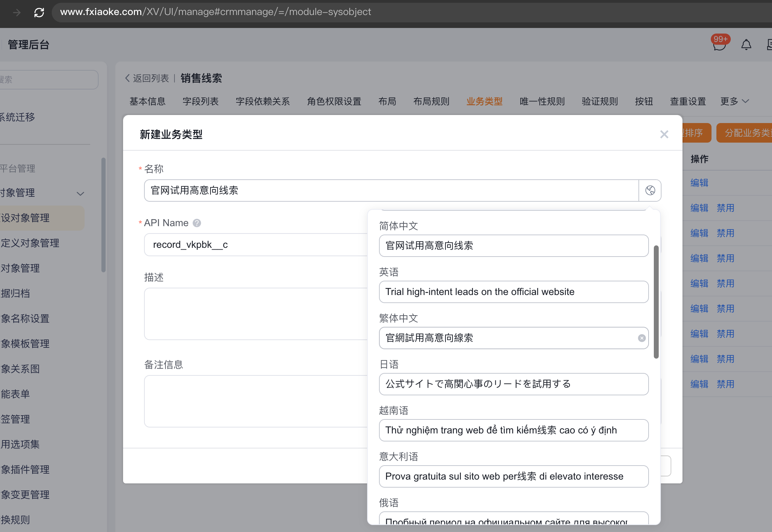Image resolution: width=772 pixels, height=532 pixels.
Task: Open the 布局规则 tab
Action: pos(431,101)
